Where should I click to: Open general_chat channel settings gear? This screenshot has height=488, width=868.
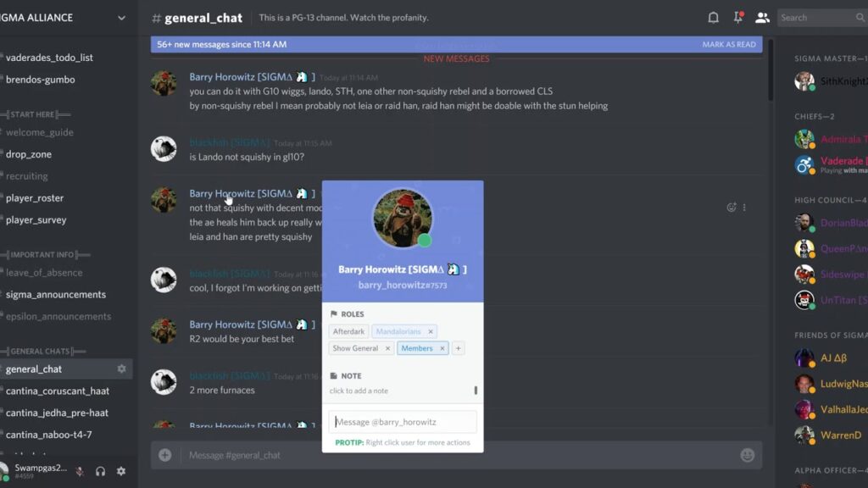coord(121,369)
